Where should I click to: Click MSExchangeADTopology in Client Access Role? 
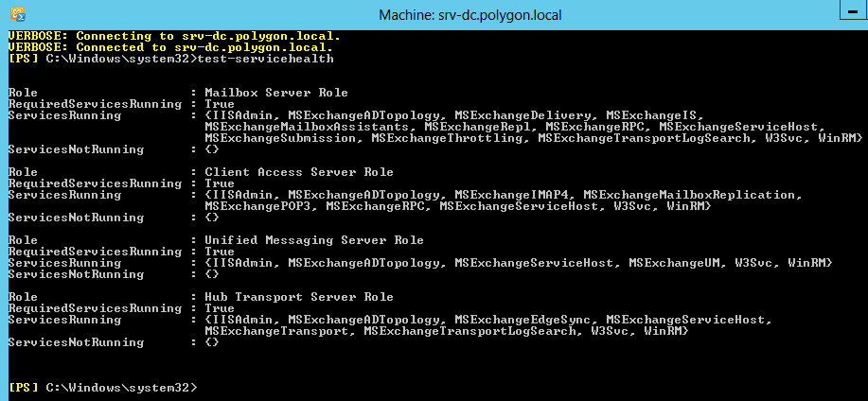(x=363, y=195)
